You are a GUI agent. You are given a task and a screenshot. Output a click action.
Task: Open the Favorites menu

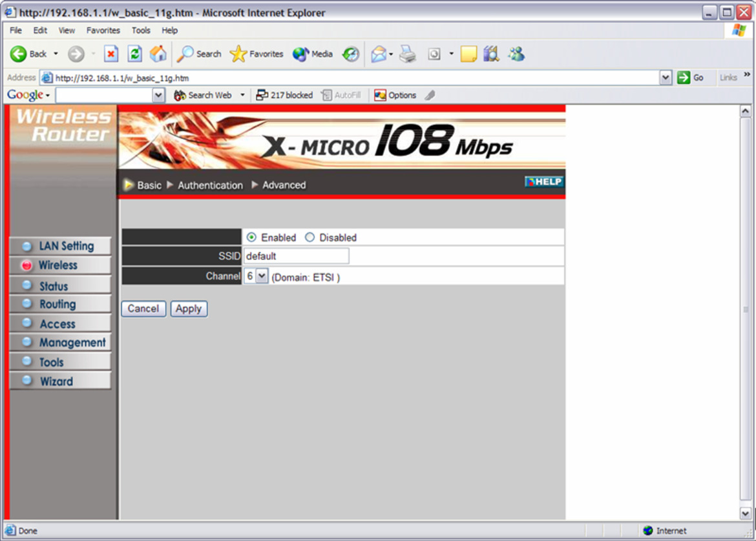tap(103, 30)
